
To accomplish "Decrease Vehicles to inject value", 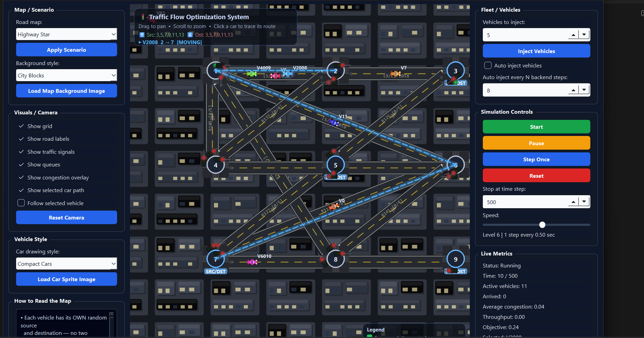I will [584, 35].
